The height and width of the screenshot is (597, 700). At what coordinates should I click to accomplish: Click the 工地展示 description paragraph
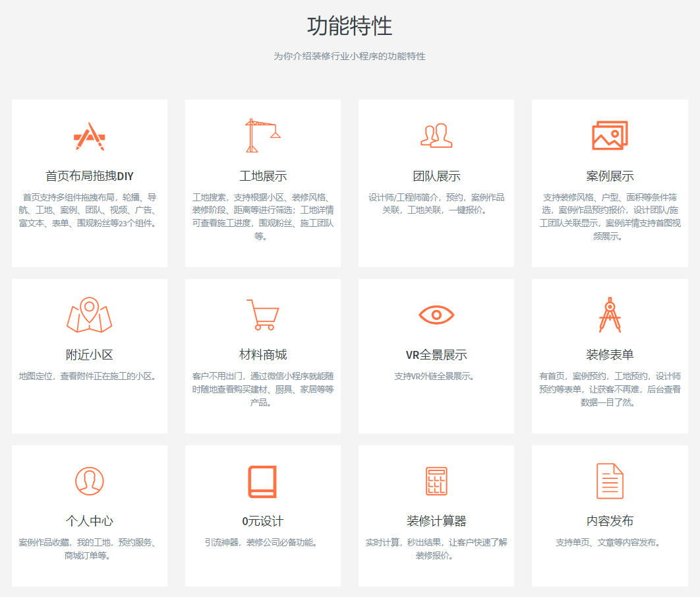coord(262,216)
